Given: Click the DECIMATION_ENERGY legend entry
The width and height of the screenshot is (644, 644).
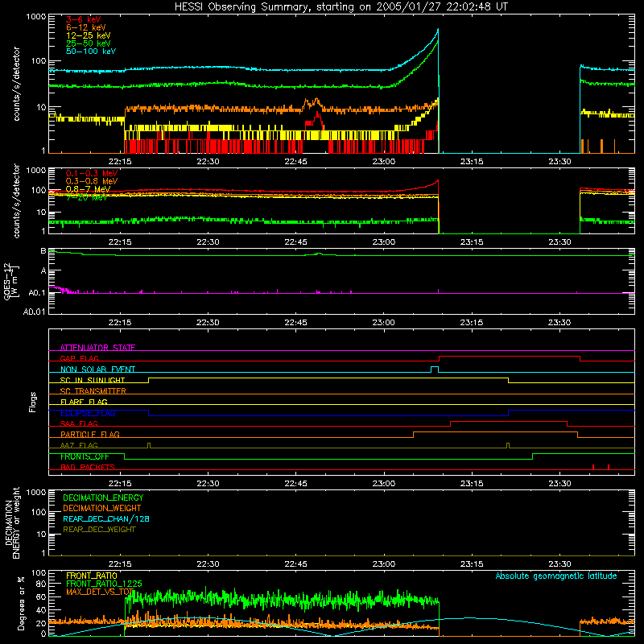Looking at the screenshot, I should pyautogui.click(x=103, y=497).
